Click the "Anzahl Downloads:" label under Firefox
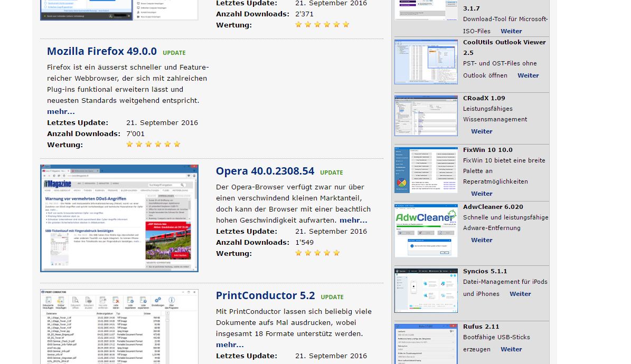The image size is (631, 364). [84, 133]
